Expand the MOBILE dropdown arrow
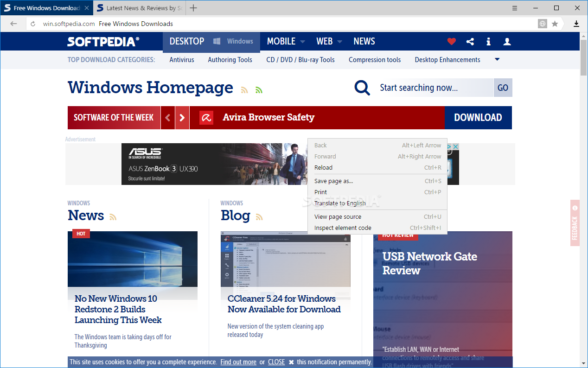 click(302, 42)
